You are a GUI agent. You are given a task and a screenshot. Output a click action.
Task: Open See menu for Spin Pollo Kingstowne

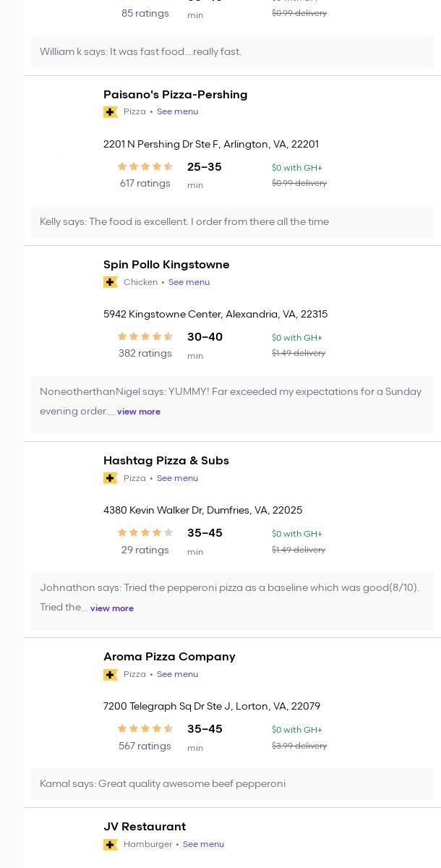pos(189,282)
